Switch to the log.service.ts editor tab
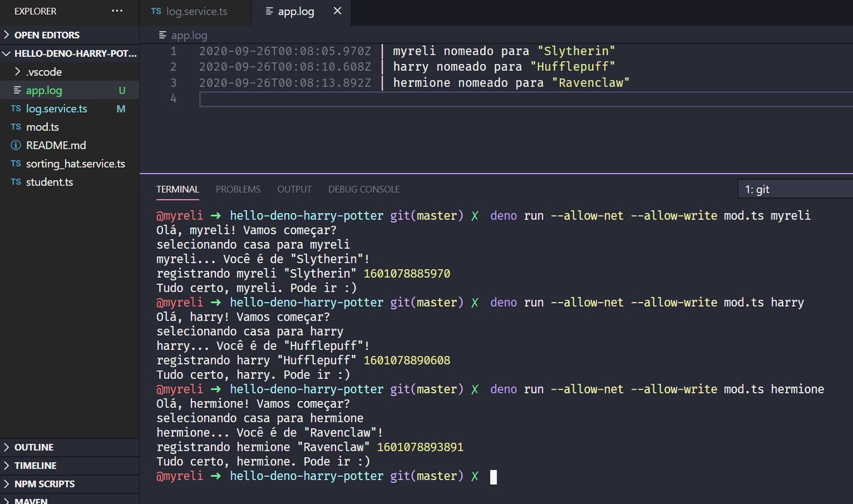This screenshot has width=853, height=504. pyautogui.click(x=196, y=11)
